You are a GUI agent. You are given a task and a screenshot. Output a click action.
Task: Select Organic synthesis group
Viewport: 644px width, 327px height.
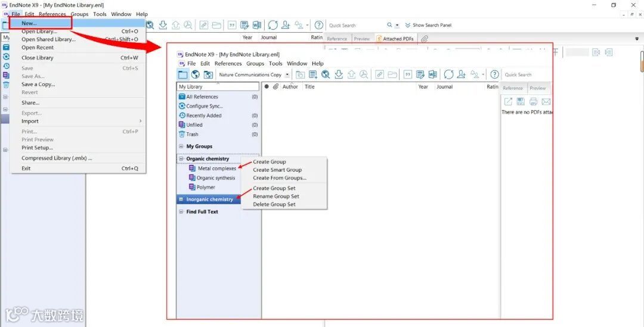pyautogui.click(x=216, y=178)
